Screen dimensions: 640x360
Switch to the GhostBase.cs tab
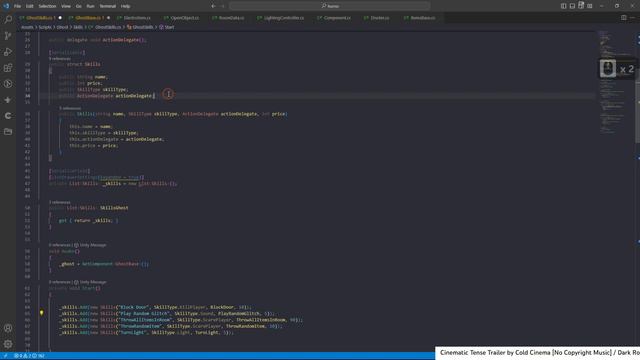coord(89,18)
